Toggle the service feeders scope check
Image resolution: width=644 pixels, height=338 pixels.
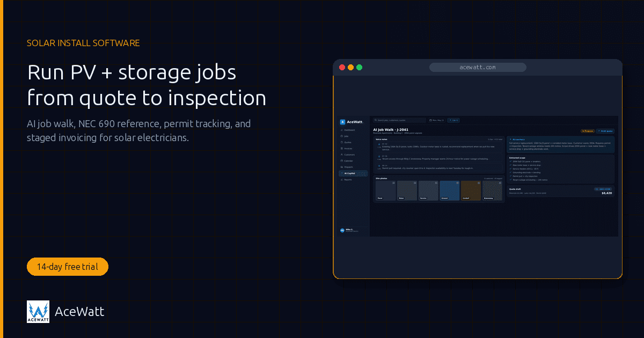pyautogui.click(x=510, y=168)
